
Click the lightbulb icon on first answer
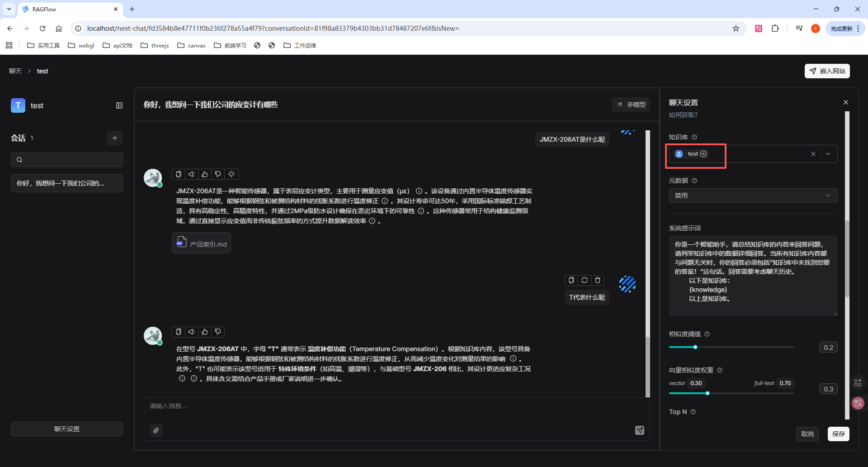coord(231,174)
